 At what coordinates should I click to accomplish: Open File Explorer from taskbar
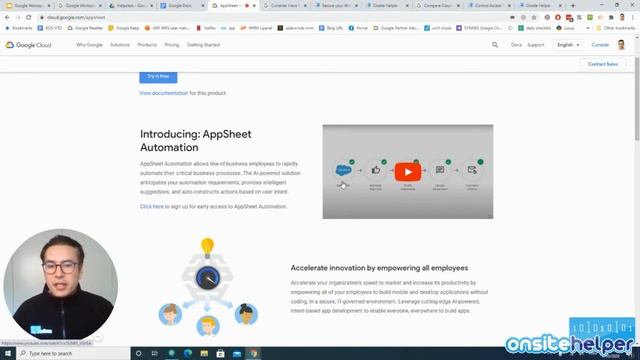204,353
